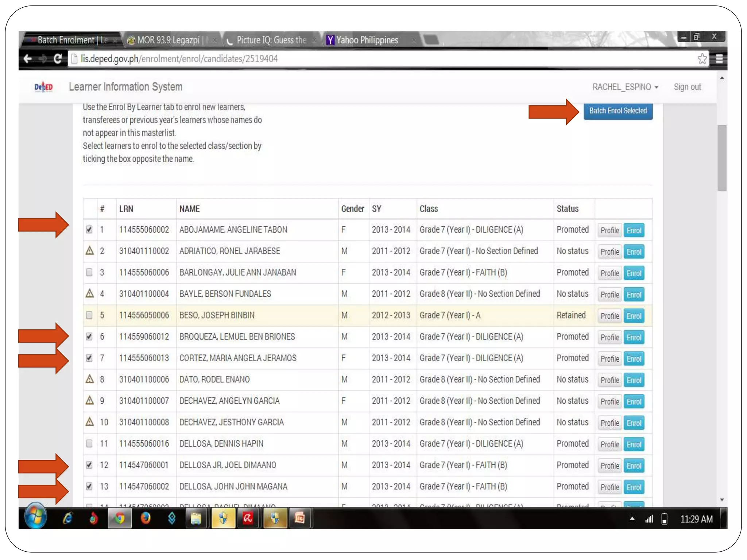Switch to MOR 93.9 Legazpi tab

tap(168, 40)
